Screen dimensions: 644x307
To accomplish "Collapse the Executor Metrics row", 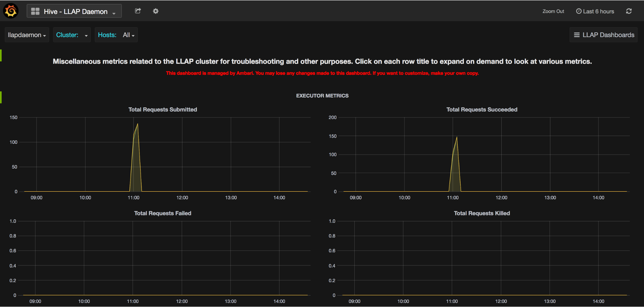I will (x=322, y=96).
